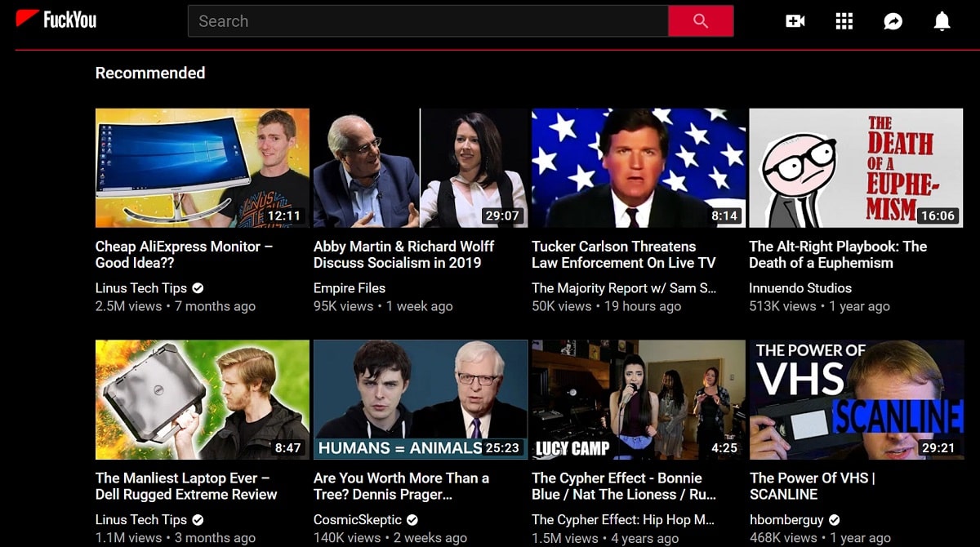This screenshot has height=547, width=980.
Task: Open title 'Cheap AliExpress Monitor – Good Idea??'
Action: pyautogui.click(x=185, y=255)
